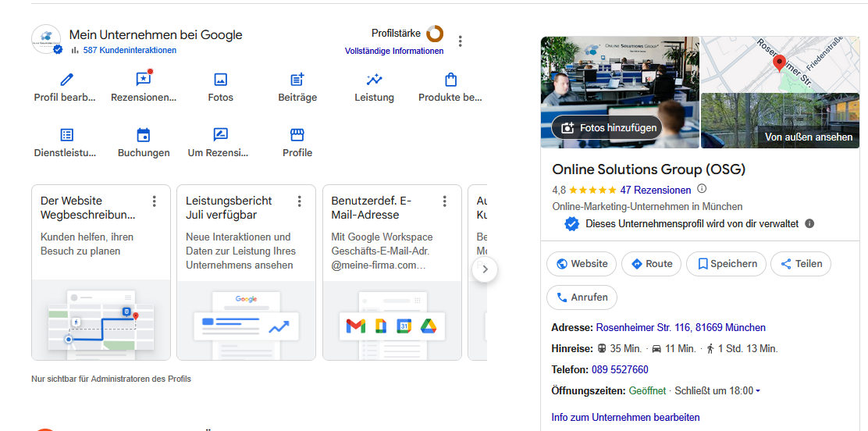Open menu on the Leistungsbericht Juli card
Viewport: 868px width, 431px height.
pyautogui.click(x=300, y=201)
